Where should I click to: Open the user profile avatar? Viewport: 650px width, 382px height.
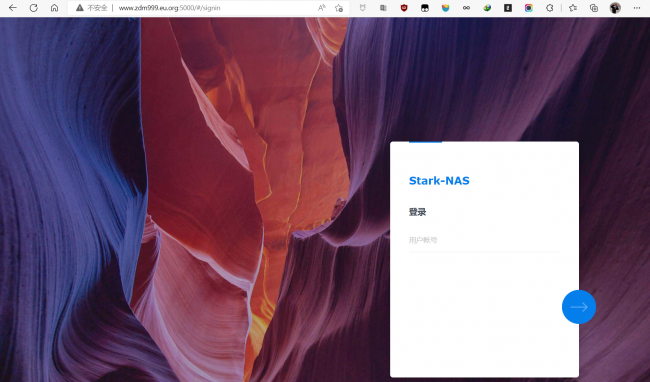point(615,8)
